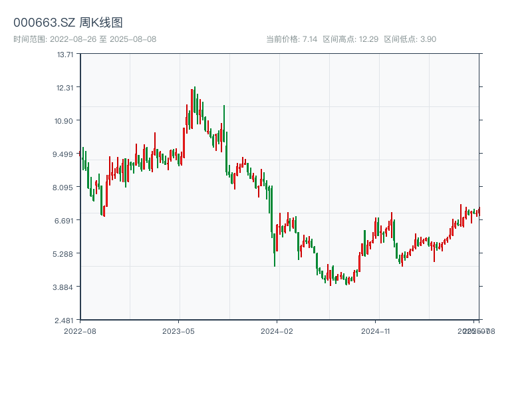Image resolution: width=532 pixels, height=399 pixels.
Task: Click the 6.691 y-axis price label
Action: 65,221
